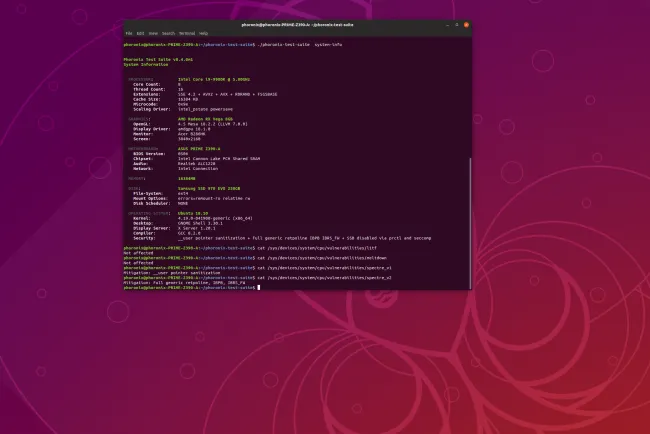Minimize the terminal window
The image size is (650, 434).
click(x=447, y=25)
